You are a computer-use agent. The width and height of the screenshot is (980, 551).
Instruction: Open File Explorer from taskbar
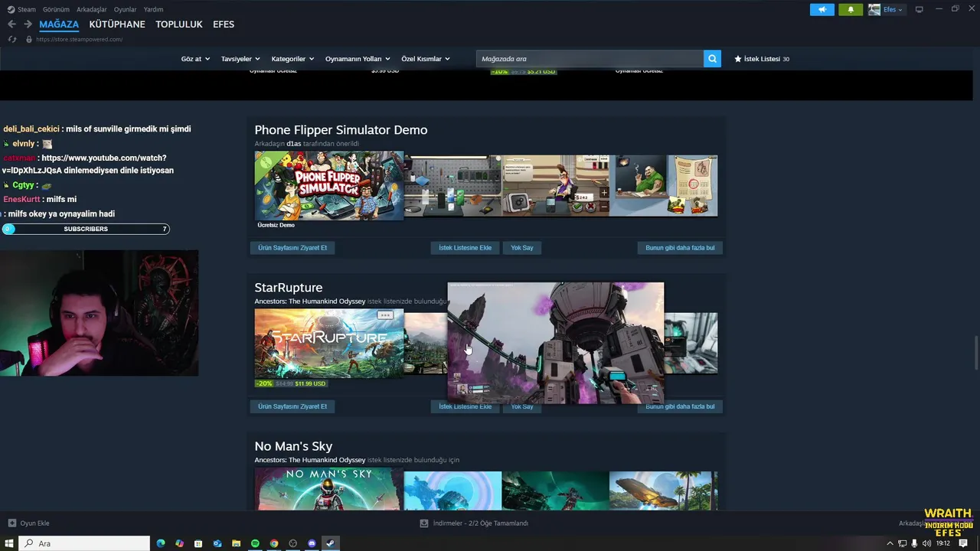coord(236,543)
